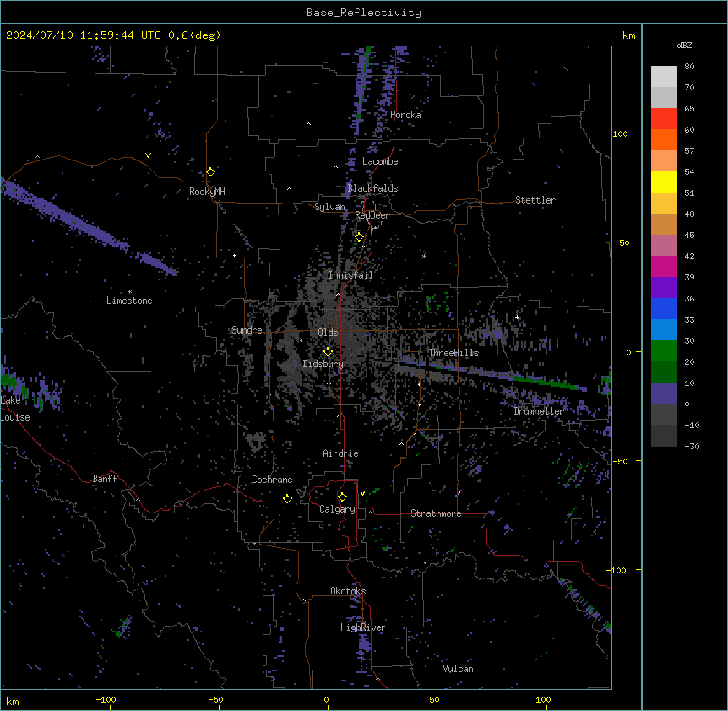Click the Limestone label
The image size is (728, 711).
(x=129, y=301)
